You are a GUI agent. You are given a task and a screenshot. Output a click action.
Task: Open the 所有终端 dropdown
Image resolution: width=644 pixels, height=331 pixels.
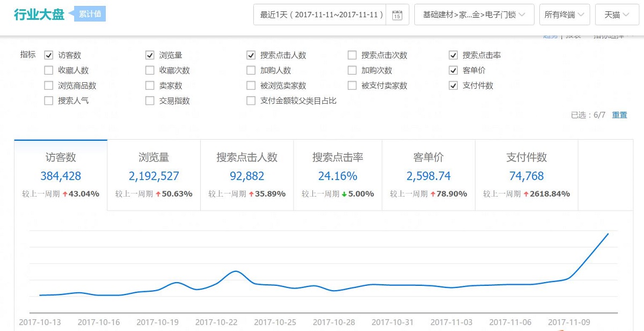click(x=565, y=15)
